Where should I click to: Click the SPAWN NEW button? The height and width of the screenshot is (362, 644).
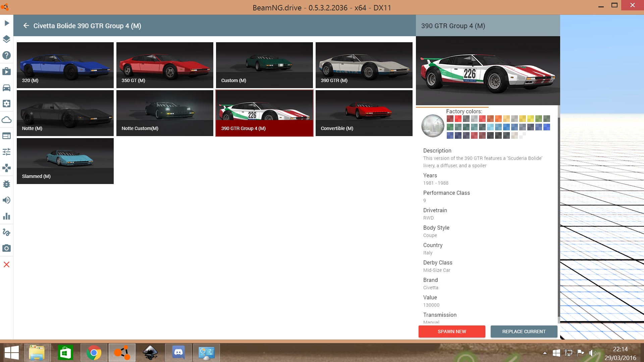pyautogui.click(x=452, y=331)
